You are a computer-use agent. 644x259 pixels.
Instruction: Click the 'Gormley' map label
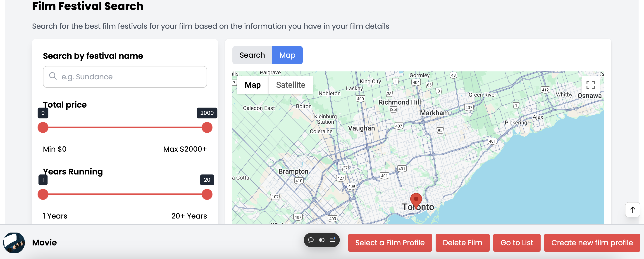[x=419, y=75]
